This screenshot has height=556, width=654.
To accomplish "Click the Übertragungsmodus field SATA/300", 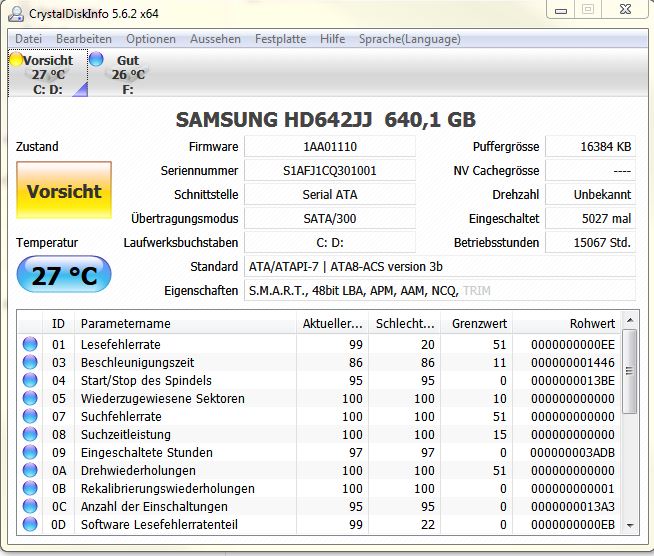I will click(330, 218).
